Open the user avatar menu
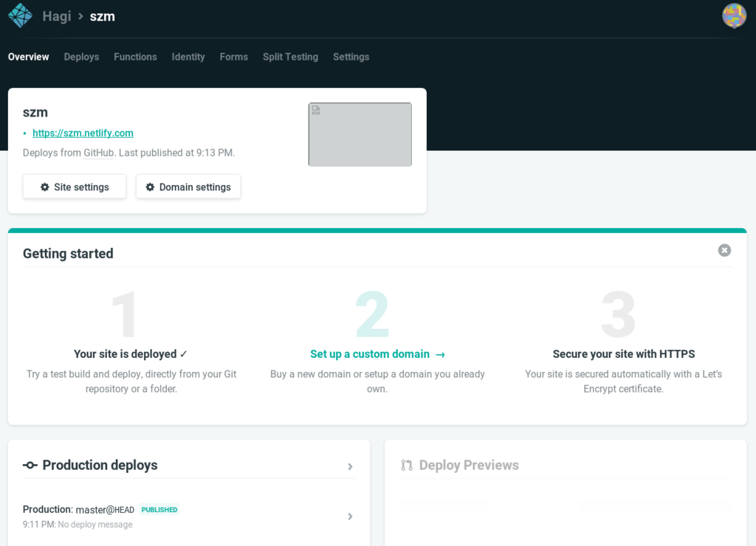The height and width of the screenshot is (546, 756). pos(734,16)
